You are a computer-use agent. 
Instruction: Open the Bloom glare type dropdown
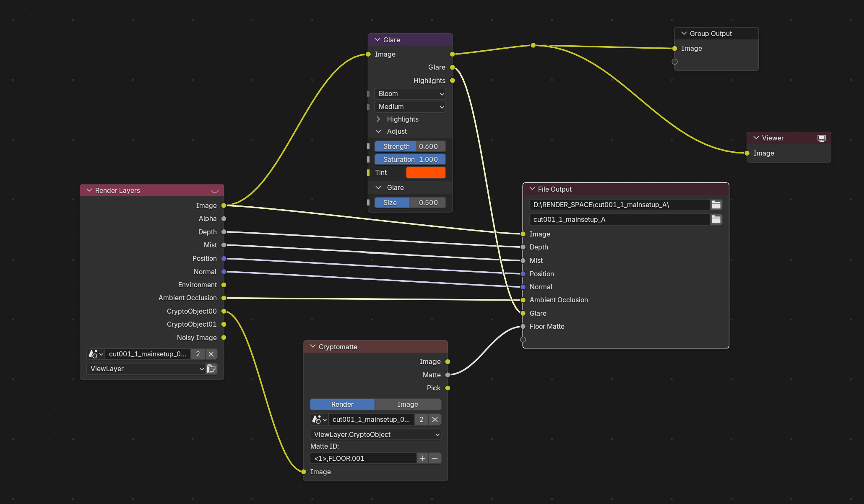[x=410, y=94]
